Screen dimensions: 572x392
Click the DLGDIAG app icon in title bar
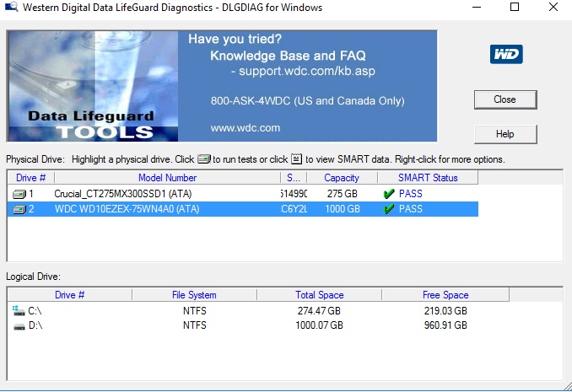pos(11,7)
